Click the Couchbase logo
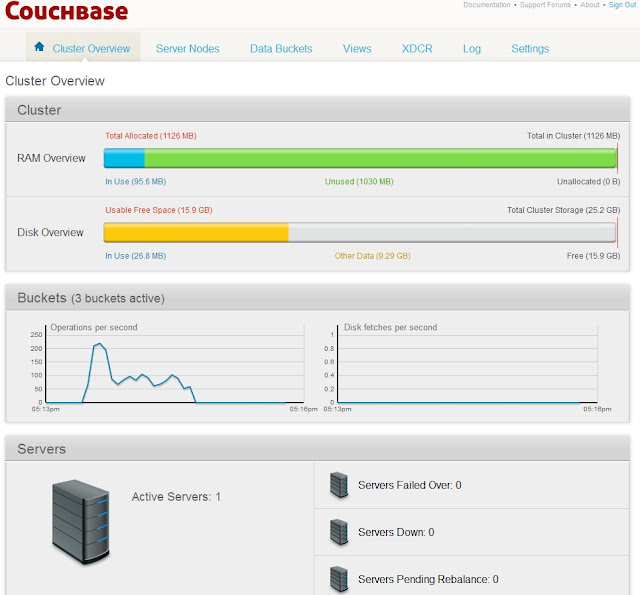 pyautogui.click(x=67, y=11)
